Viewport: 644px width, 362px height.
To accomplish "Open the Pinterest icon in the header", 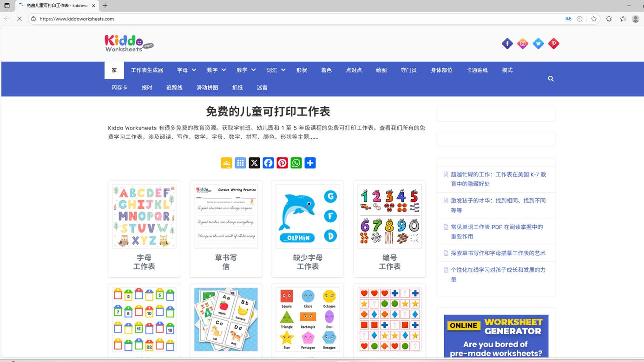I will pos(553,44).
